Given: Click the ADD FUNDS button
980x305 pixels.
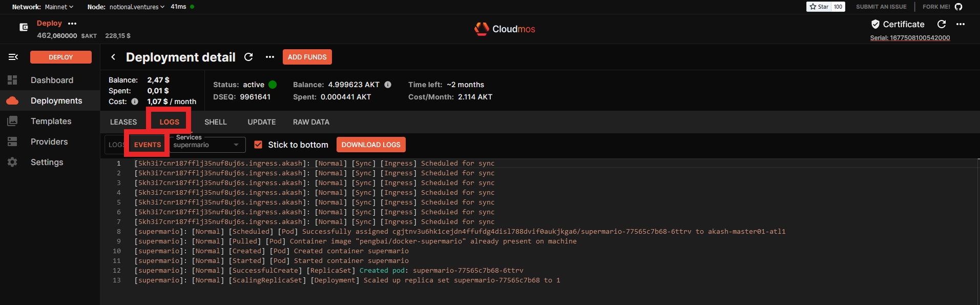Looking at the screenshot, I should 307,57.
